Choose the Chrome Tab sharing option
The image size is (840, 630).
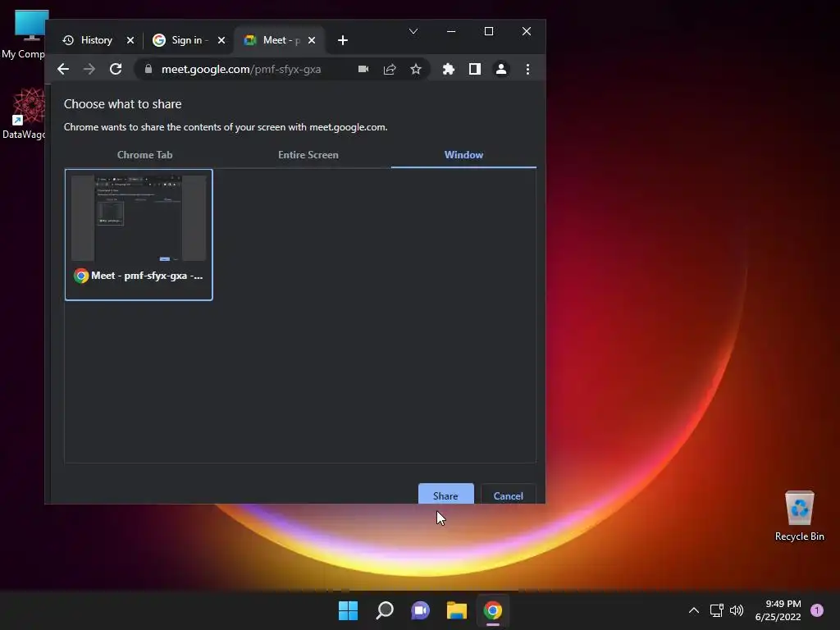pyautogui.click(x=144, y=155)
